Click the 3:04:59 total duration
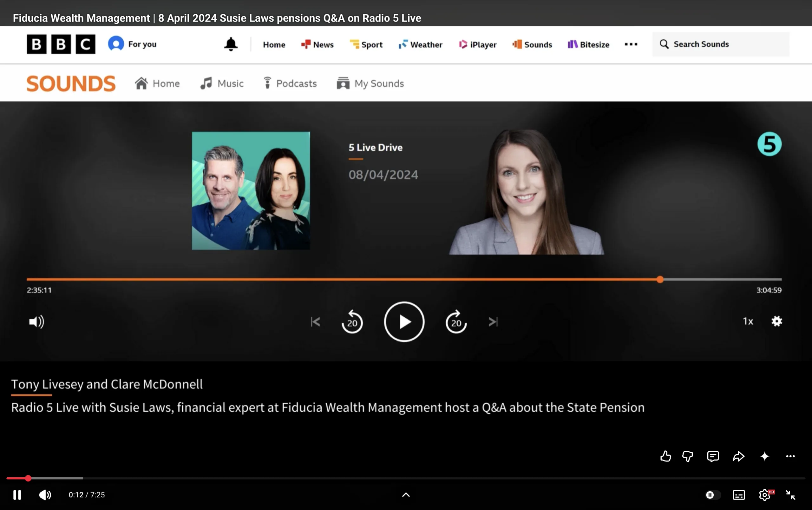Image resolution: width=812 pixels, height=510 pixels. pos(769,290)
